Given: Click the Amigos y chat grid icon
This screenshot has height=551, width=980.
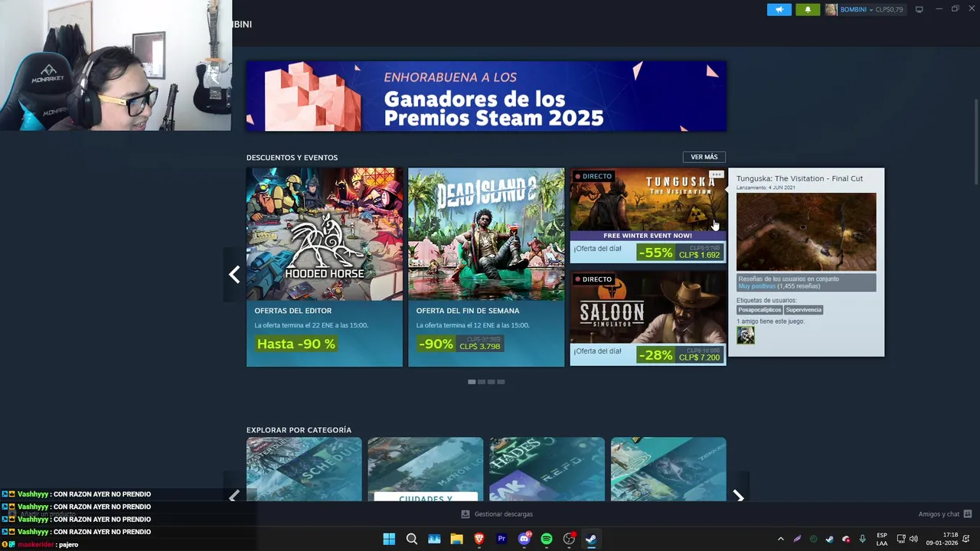Looking at the screenshot, I should pyautogui.click(x=968, y=514).
